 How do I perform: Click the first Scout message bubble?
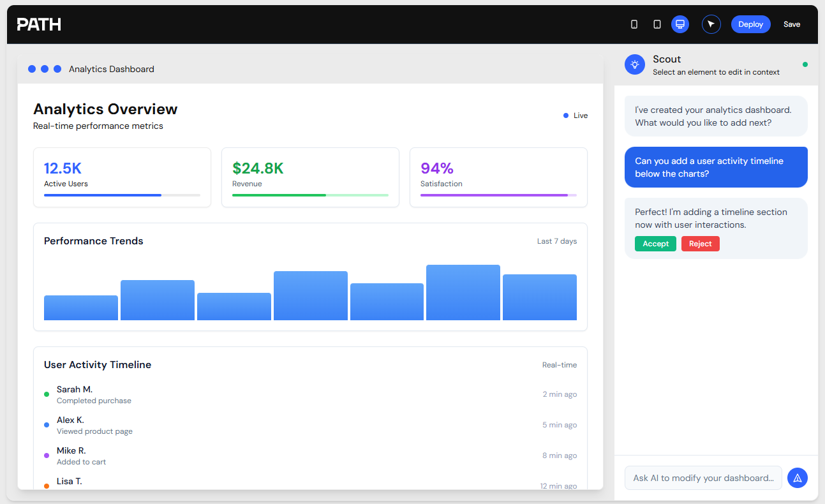coord(716,116)
